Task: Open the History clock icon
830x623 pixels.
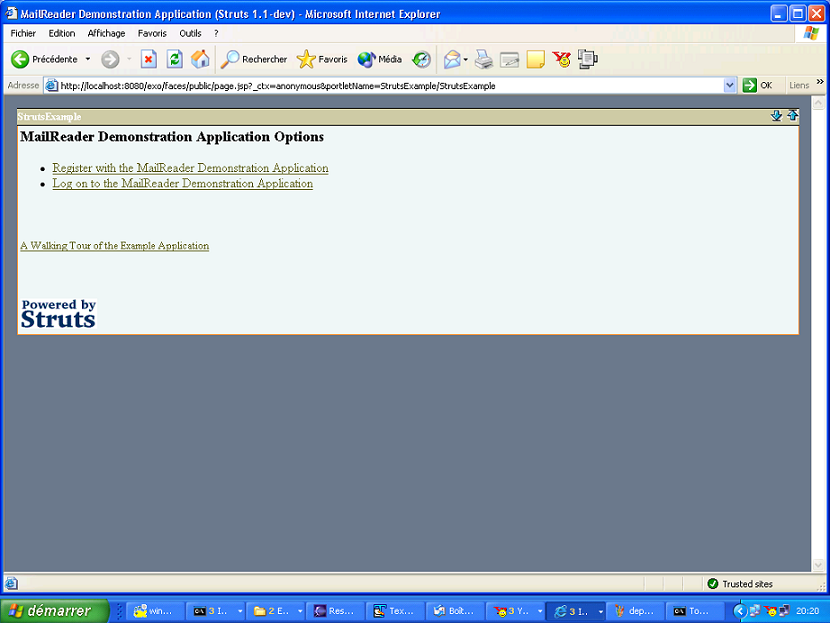Action: tap(422, 59)
